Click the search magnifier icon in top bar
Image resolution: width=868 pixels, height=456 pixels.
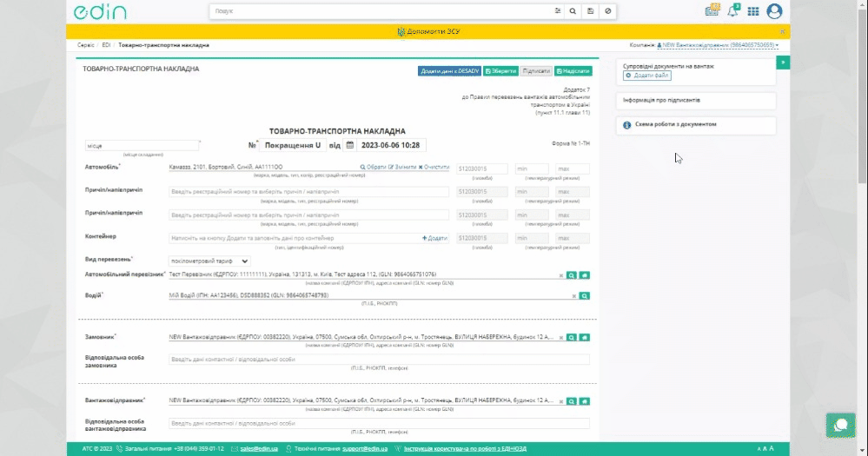573,11
